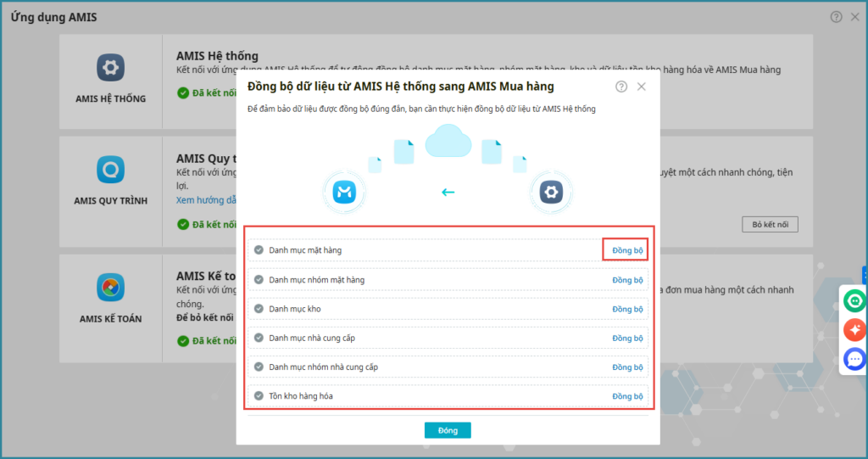This screenshot has width=868, height=459.
Task: Click check icon beside Danh mục nhà cung cấp
Action: (259, 338)
